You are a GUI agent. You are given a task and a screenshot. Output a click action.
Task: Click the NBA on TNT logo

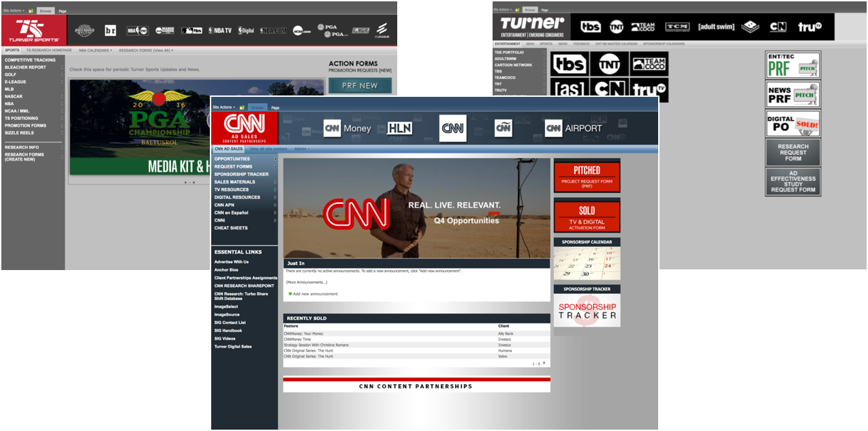pos(138,31)
